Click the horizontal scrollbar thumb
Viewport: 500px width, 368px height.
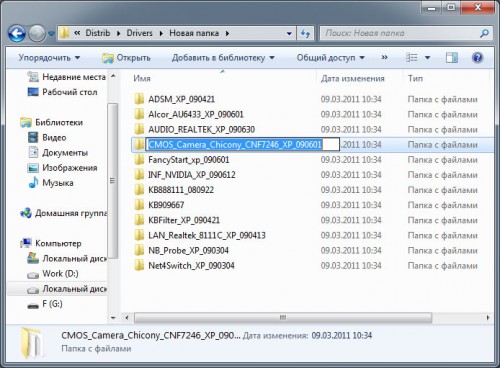[283, 317]
